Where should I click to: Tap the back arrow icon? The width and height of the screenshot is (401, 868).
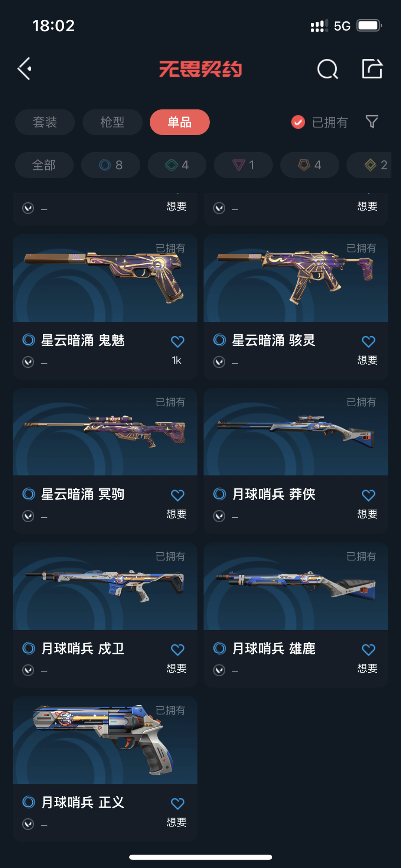25,69
